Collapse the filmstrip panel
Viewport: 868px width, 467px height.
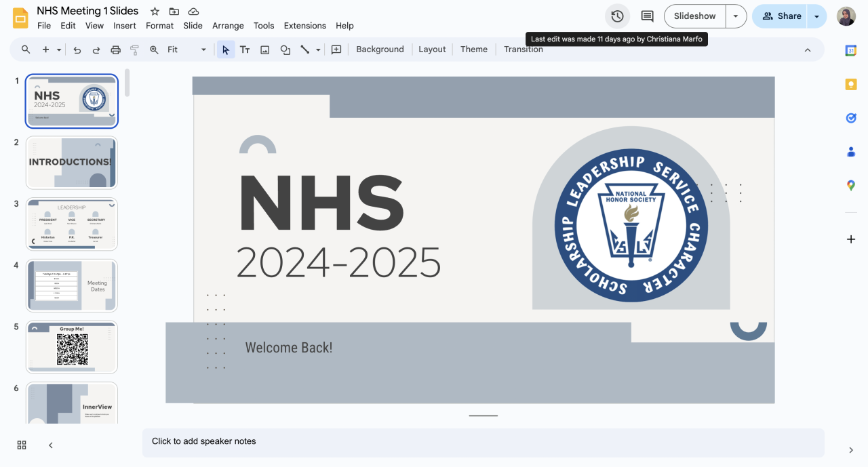51,445
